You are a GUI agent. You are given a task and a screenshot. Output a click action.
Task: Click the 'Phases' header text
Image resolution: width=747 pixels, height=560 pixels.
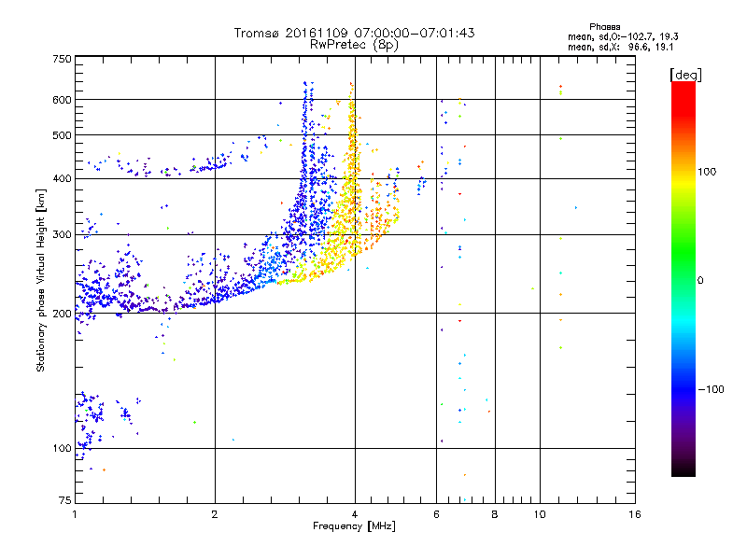click(604, 27)
